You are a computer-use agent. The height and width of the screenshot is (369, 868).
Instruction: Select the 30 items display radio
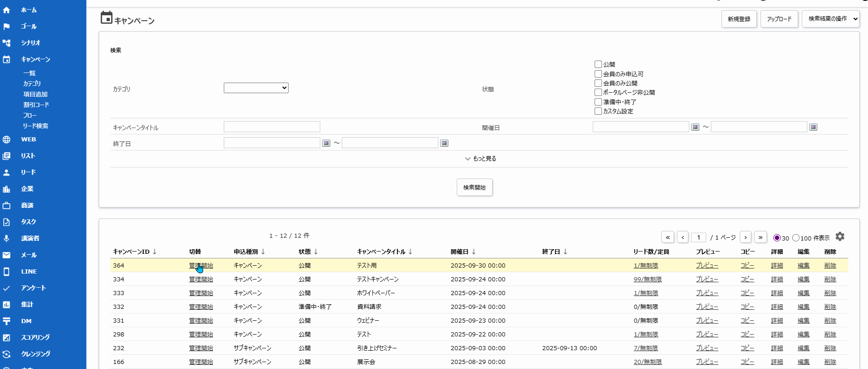pyautogui.click(x=777, y=238)
